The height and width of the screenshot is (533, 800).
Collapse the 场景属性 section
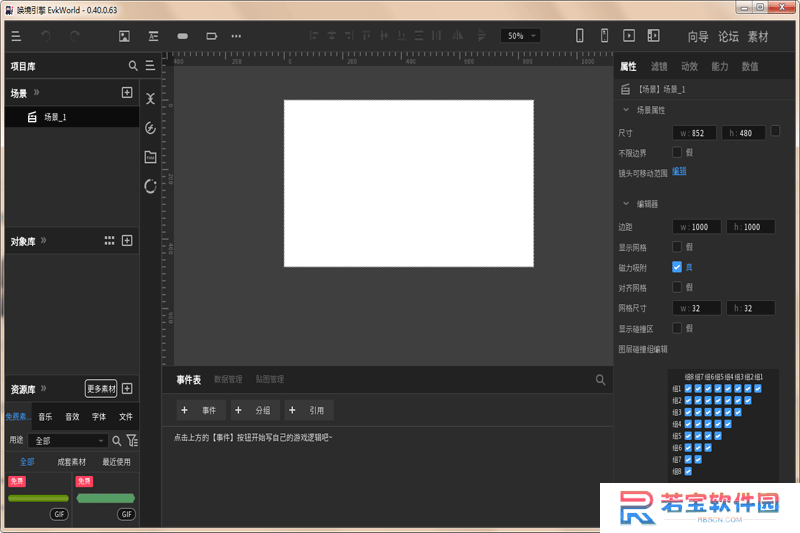click(x=626, y=110)
